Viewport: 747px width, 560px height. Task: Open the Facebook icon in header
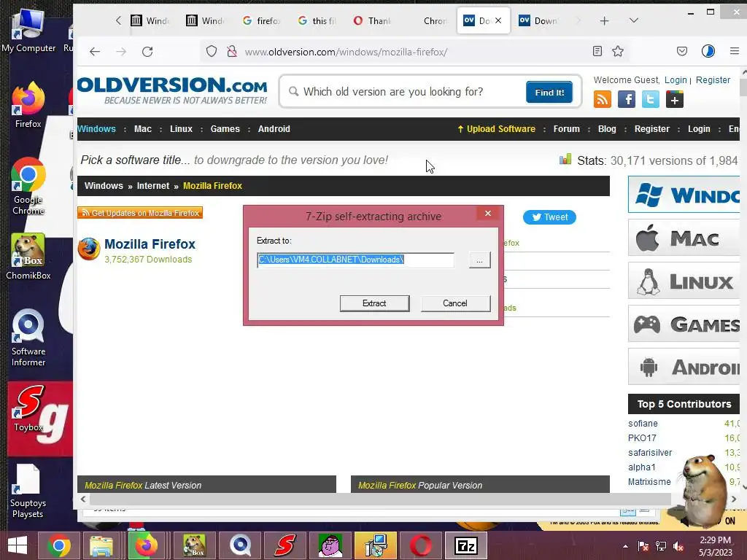627,99
